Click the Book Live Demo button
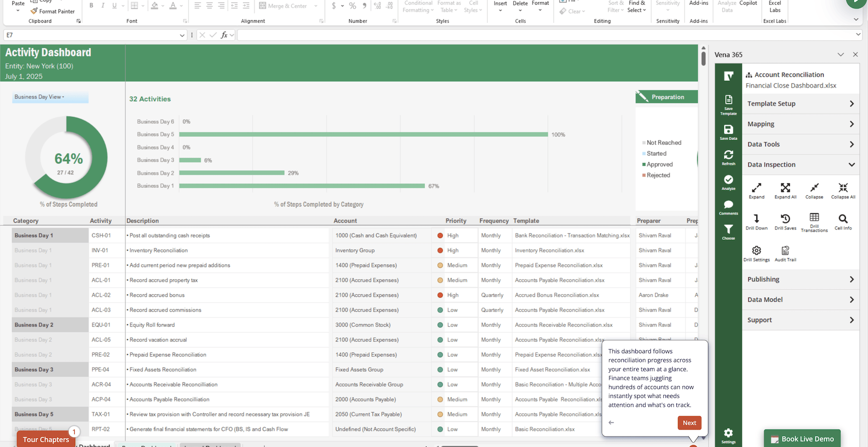This screenshot has width=868, height=447. (x=802, y=439)
